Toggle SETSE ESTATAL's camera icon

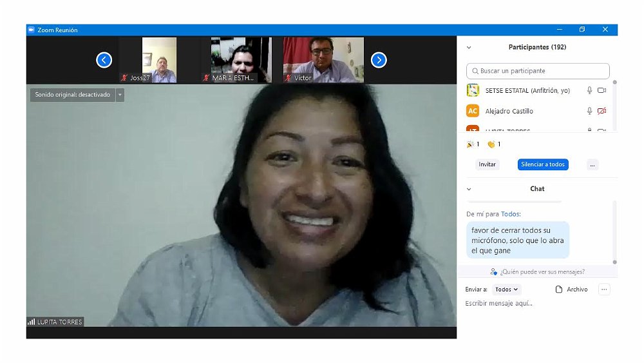tap(602, 91)
